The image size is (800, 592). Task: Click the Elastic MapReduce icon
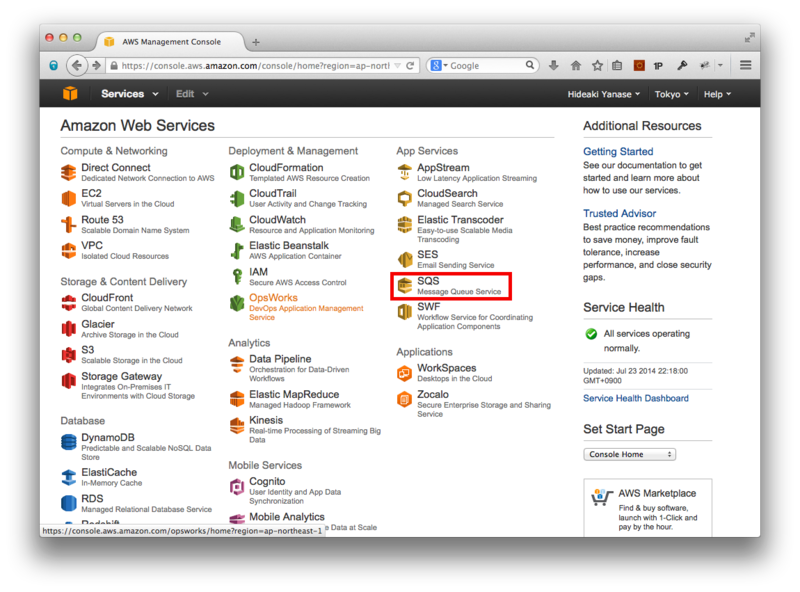[237, 399]
